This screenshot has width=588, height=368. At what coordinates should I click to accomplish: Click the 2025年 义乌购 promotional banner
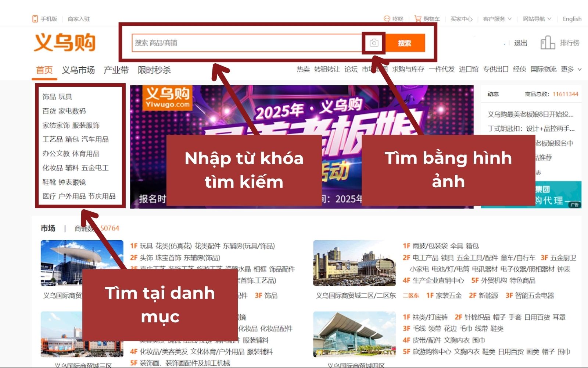point(302,147)
